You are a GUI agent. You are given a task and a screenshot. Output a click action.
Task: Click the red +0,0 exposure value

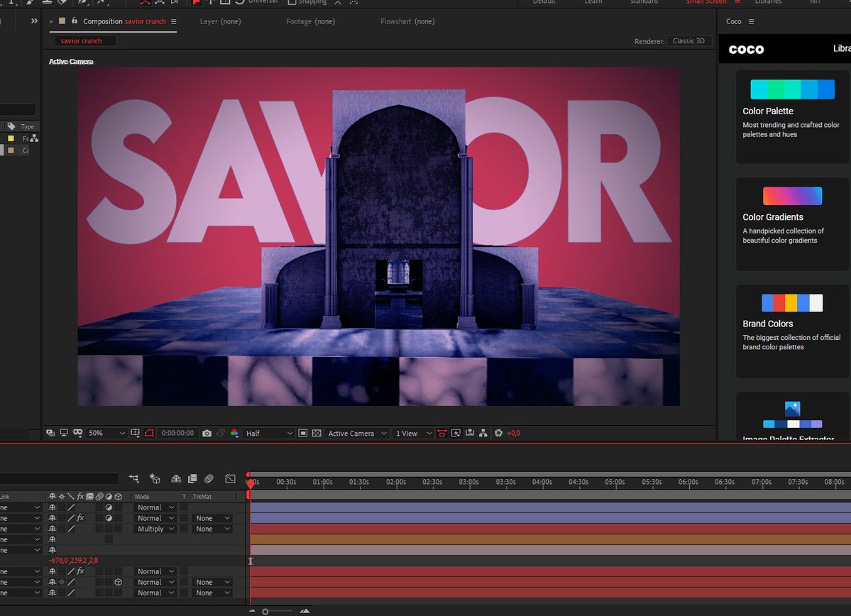(x=513, y=433)
